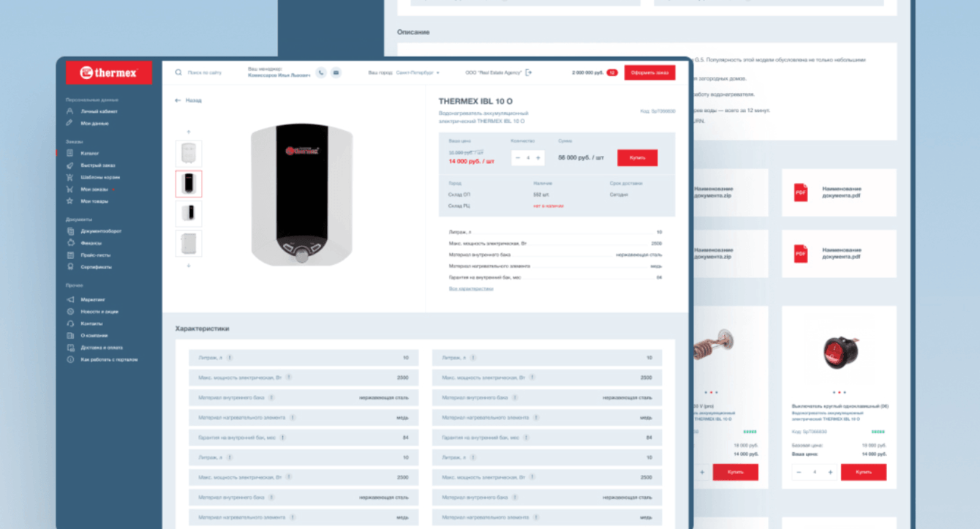Increase quantity on the Выключатель круглый card
Viewport: 980px width, 529px height.
tap(830, 472)
